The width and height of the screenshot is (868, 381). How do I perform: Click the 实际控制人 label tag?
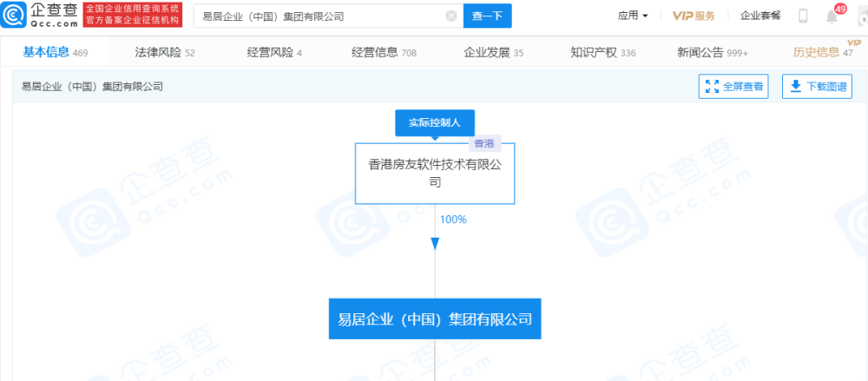click(435, 123)
